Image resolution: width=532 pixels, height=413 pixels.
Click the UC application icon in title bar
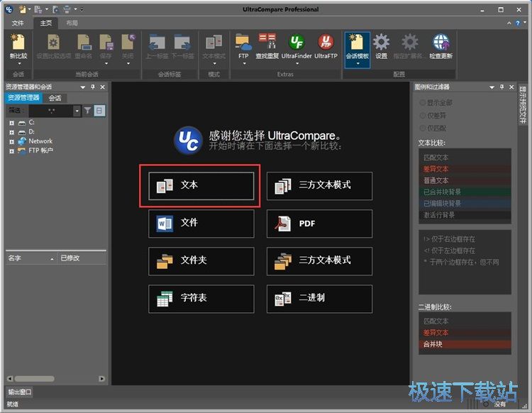click(9, 9)
